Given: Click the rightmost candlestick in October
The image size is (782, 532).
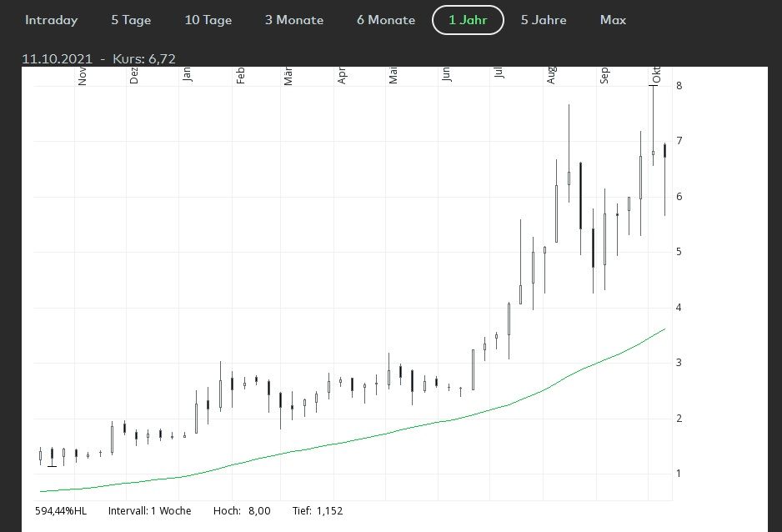Looking at the screenshot, I should tap(664, 151).
